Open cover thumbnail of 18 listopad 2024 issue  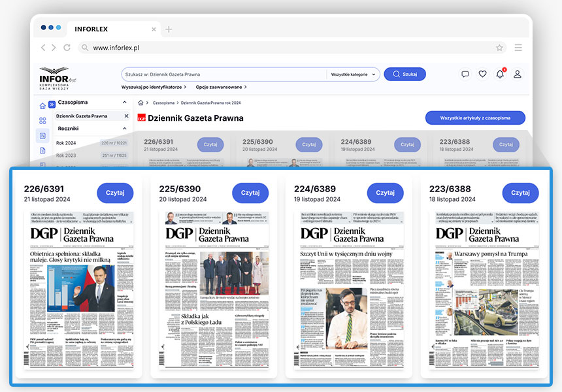(484, 290)
